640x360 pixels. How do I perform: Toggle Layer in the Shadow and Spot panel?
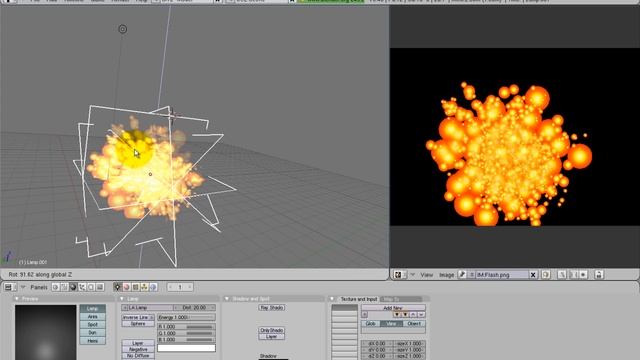pos(271,337)
